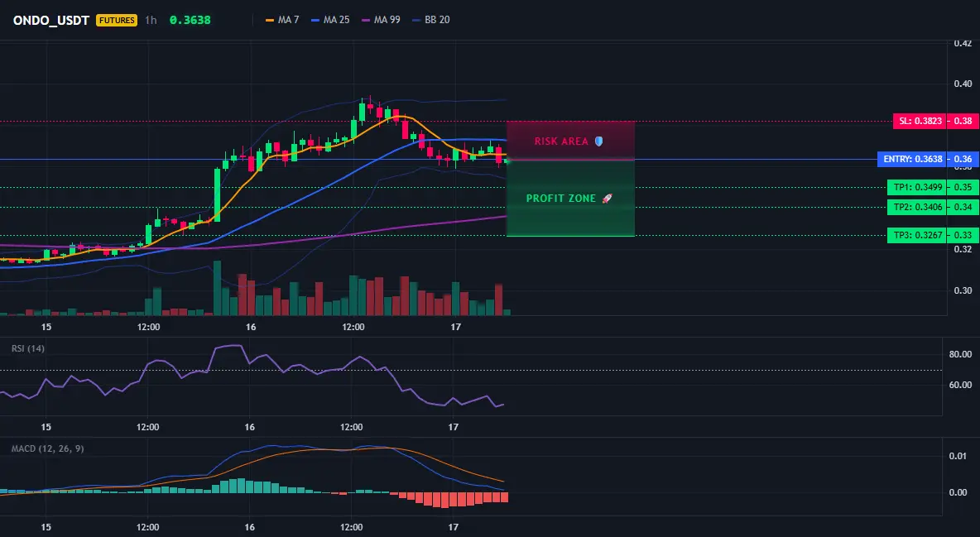Select the yellow FUTURES badge
980x537 pixels.
[116, 20]
